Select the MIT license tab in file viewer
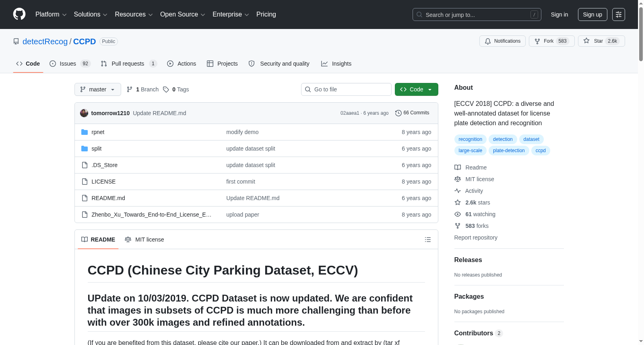The height and width of the screenshot is (345, 644). click(144, 240)
